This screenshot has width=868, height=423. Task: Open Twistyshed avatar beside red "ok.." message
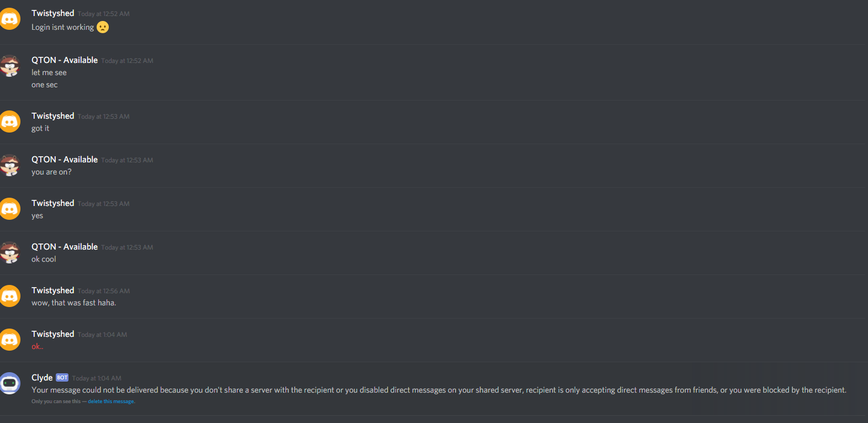click(9, 340)
